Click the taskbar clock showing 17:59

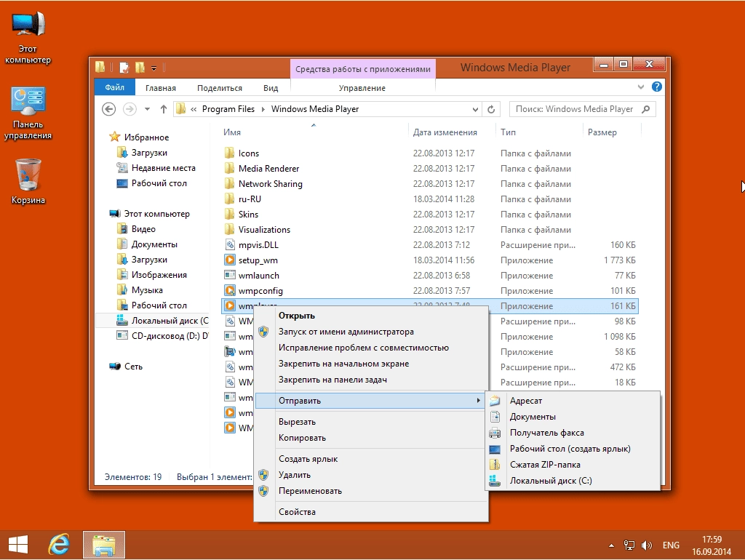[712, 545]
